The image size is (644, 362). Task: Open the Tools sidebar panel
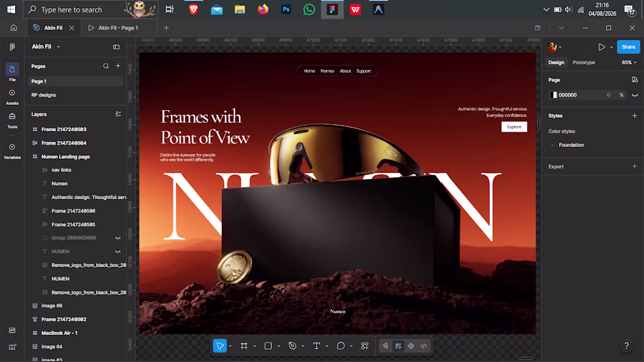point(12,120)
